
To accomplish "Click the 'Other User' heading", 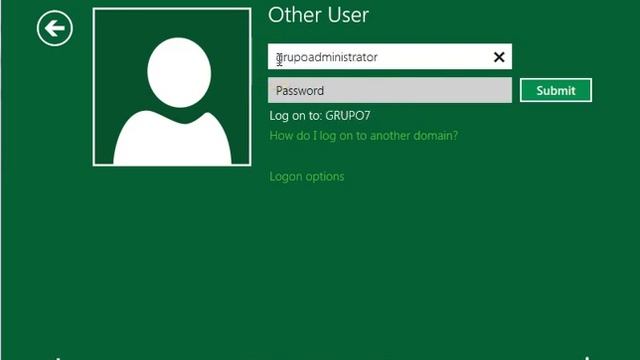I will click(318, 15).
